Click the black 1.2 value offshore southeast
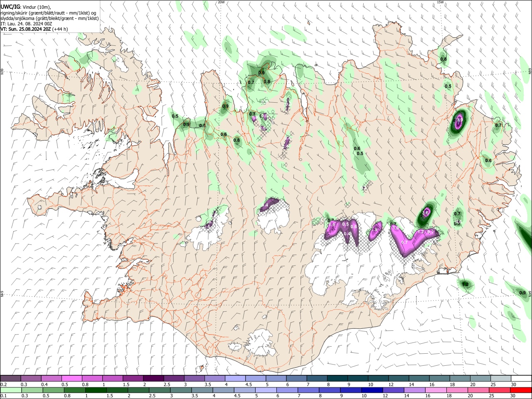 (x=465, y=285)
